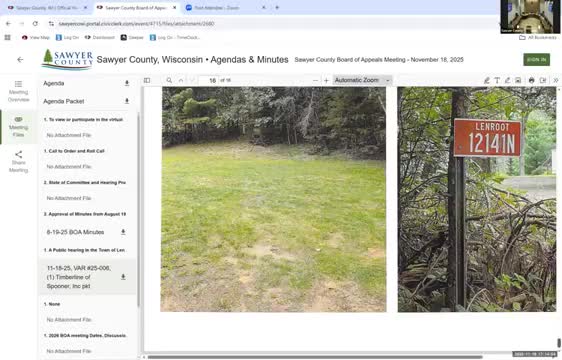Select the add text annotation tool

497,80
